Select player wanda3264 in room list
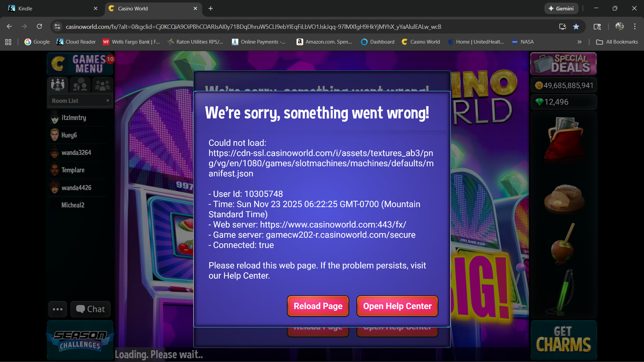Viewport: 644px width, 362px height. (76, 153)
